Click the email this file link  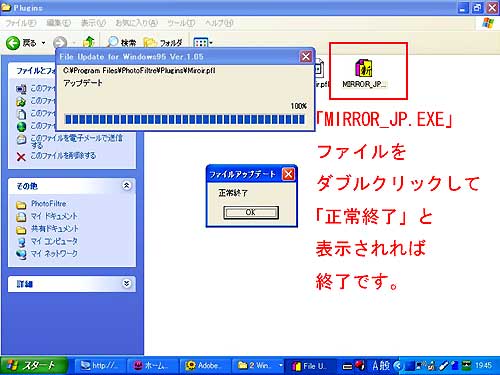[x=77, y=141]
